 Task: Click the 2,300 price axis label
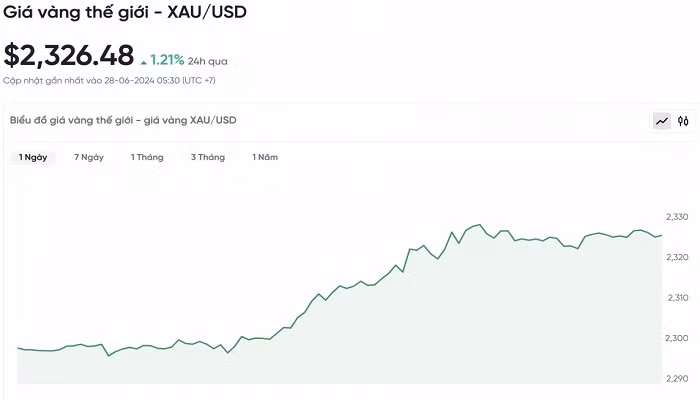(677, 338)
